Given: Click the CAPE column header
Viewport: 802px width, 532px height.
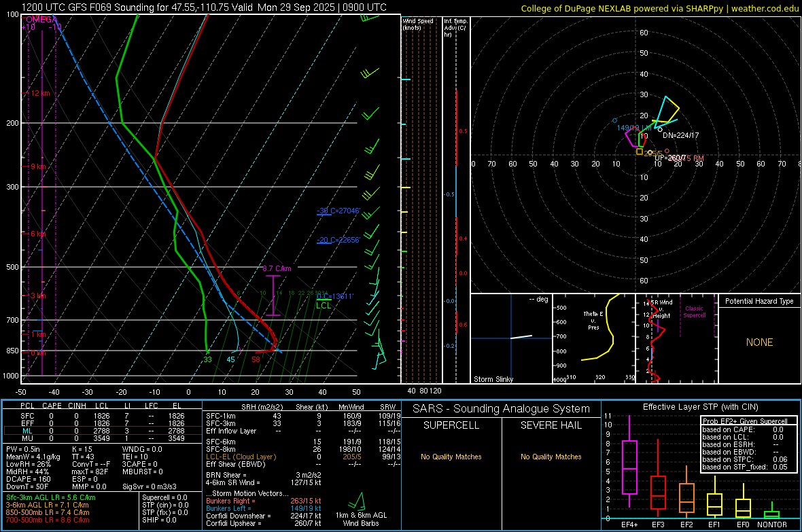Looking at the screenshot, I should [52, 406].
